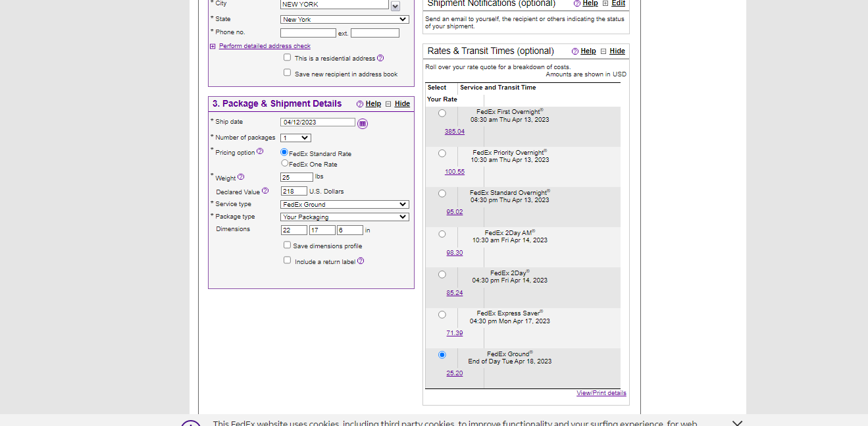Open Number of packages dropdown
The width and height of the screenshot is (868, 426).
click(x=295, y=138)
